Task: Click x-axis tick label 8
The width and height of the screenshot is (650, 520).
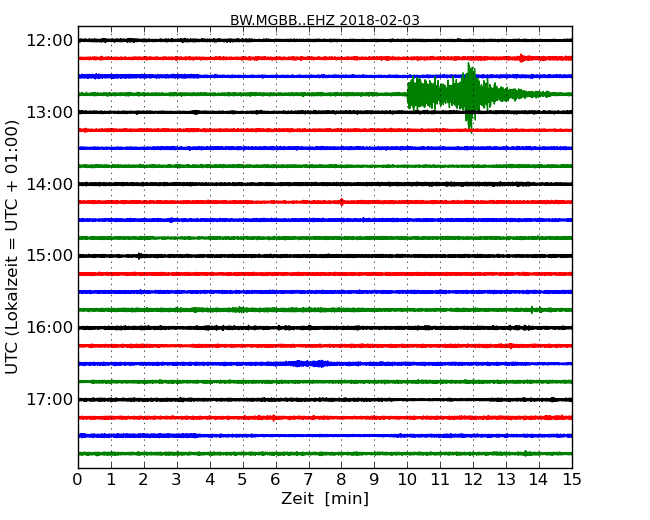Action: click(x=341, y=480)
